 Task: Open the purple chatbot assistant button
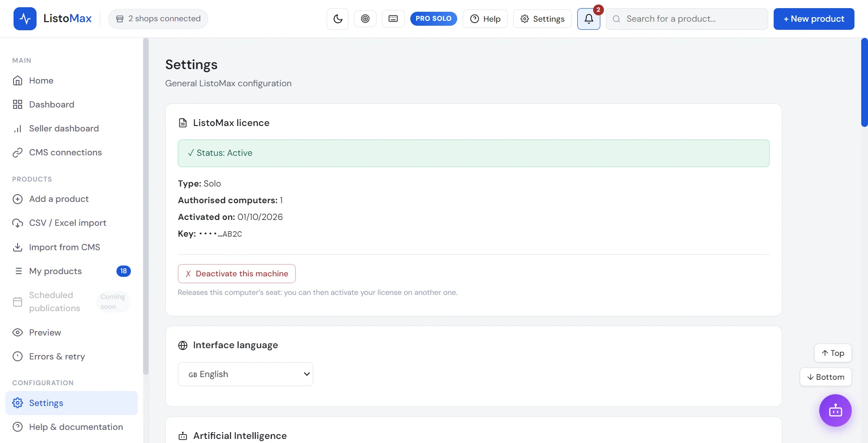tap(836, 410)
